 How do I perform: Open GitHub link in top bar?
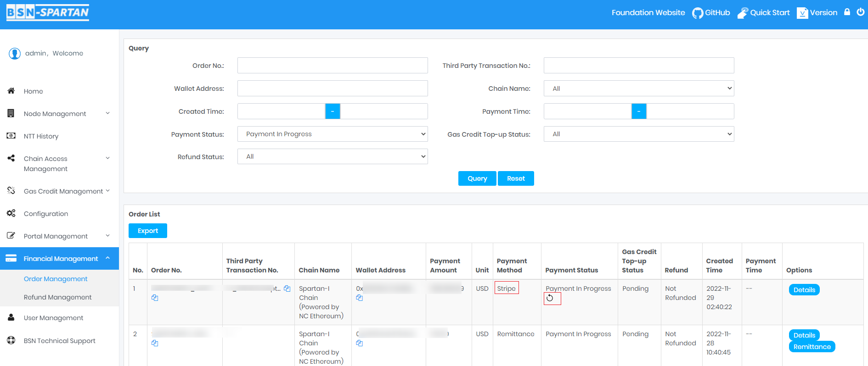711,13
